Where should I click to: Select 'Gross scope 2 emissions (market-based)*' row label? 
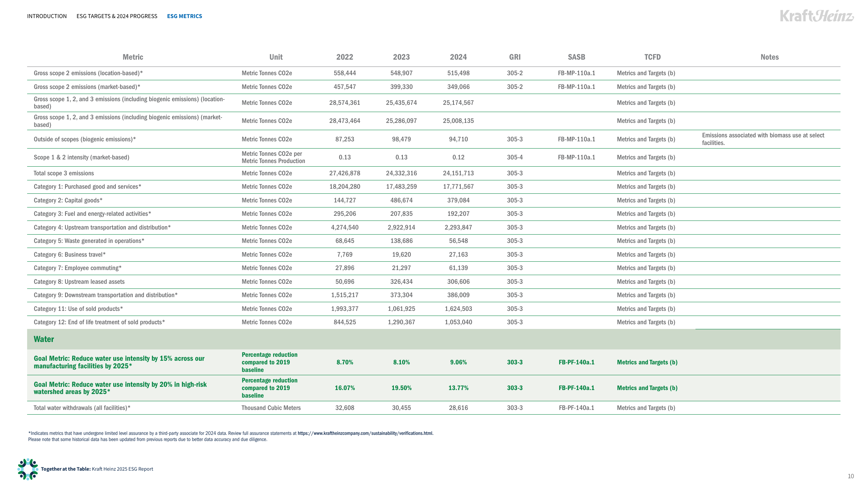[x=87, y=87]
